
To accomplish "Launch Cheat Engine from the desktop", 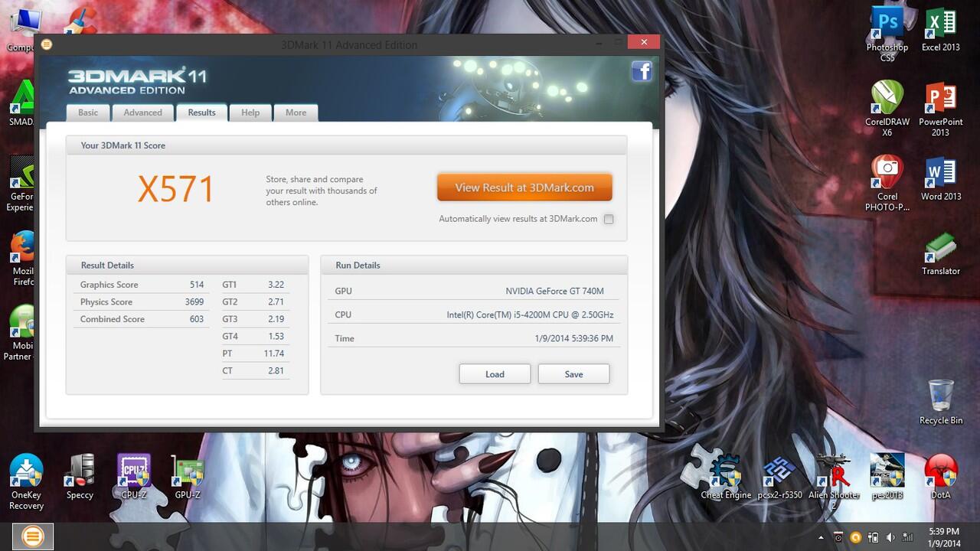I will (x=727, y=477).
